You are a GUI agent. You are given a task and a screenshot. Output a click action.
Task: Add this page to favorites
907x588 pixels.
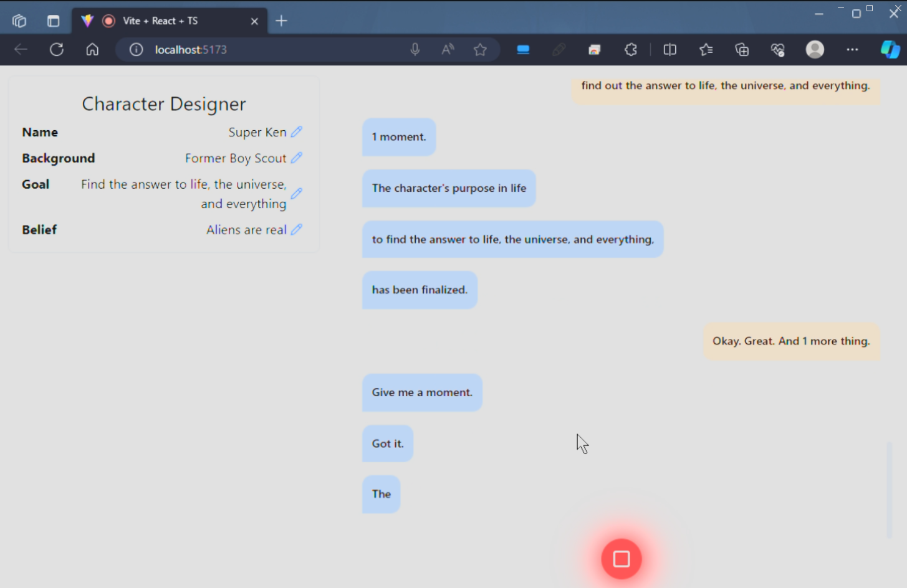[x=480, y=50]
